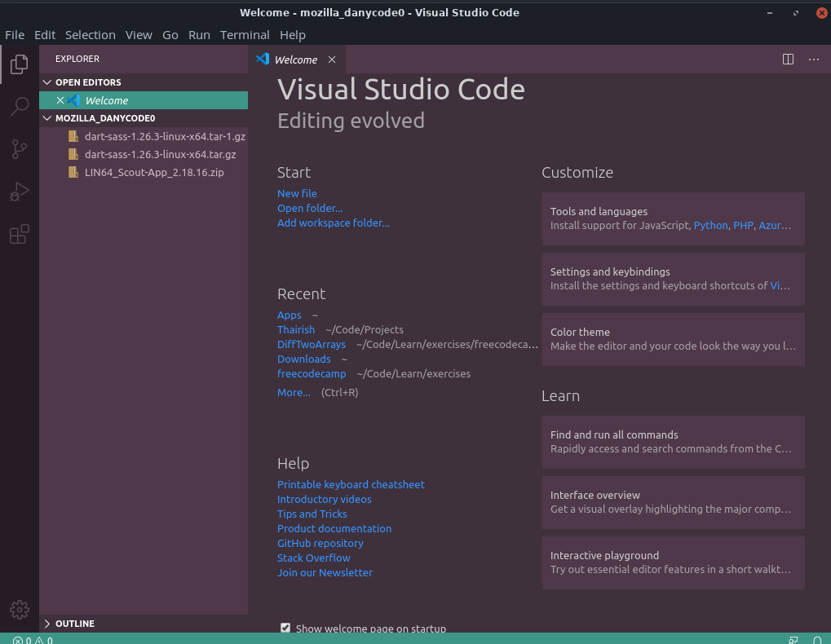Select Welcome entry in Open Editors
This screenshot has height=644, width=831.
[144, 100]
